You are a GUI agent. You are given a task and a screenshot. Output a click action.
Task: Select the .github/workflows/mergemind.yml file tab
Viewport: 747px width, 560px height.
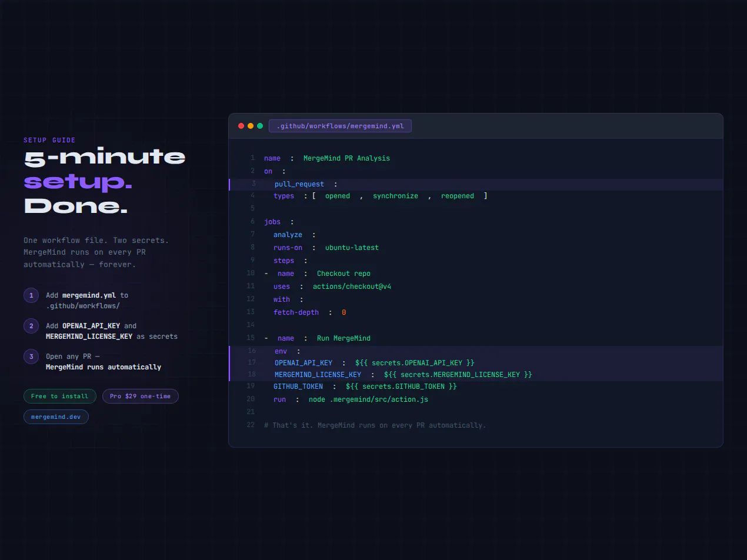[340, 126]
